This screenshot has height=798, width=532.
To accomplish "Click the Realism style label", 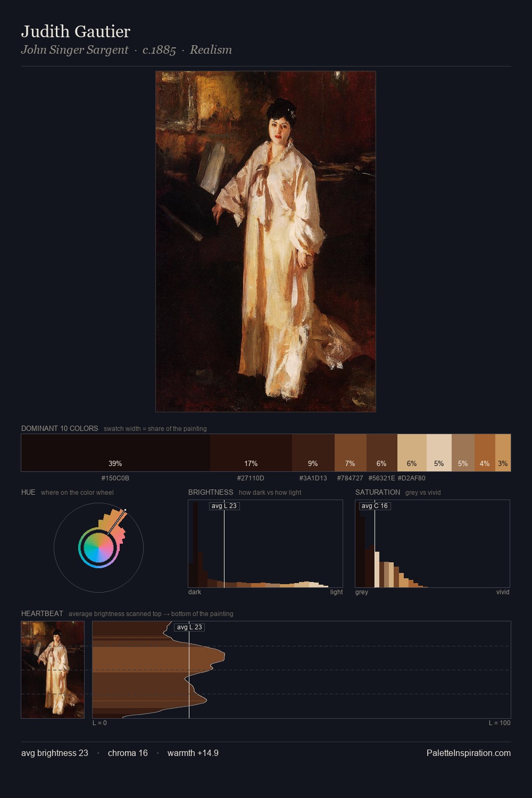I will pos(211,50).
